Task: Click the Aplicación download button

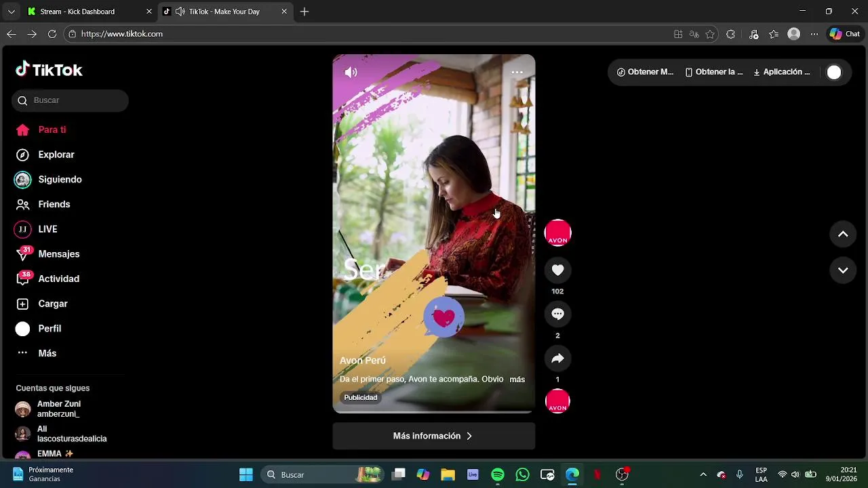Action: [781, 72]
